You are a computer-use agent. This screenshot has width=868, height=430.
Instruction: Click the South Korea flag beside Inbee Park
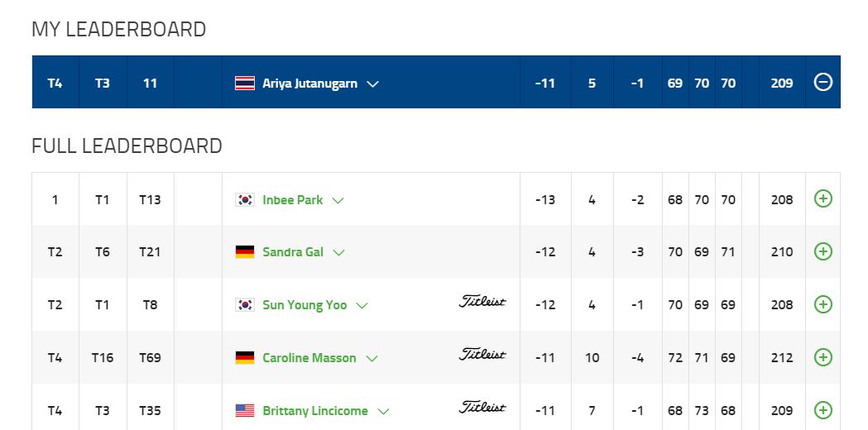point(245,199)
